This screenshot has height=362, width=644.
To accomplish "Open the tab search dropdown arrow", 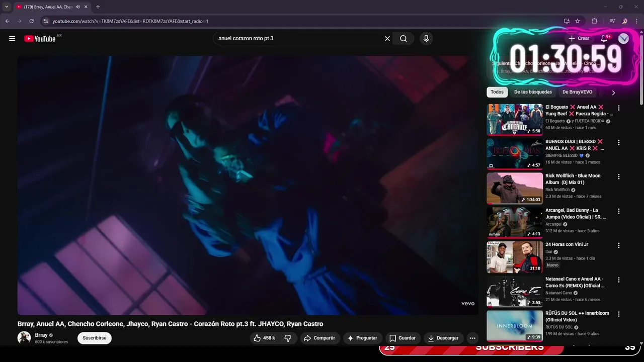I will (x=7, y=7).
